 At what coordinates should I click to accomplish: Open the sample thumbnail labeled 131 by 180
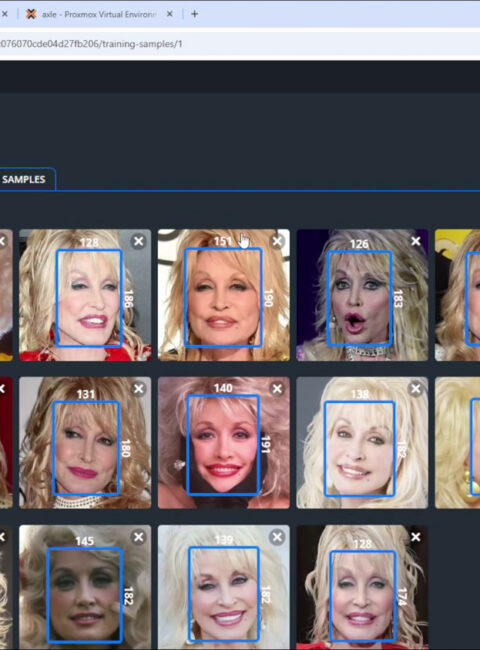coord(85,442)
